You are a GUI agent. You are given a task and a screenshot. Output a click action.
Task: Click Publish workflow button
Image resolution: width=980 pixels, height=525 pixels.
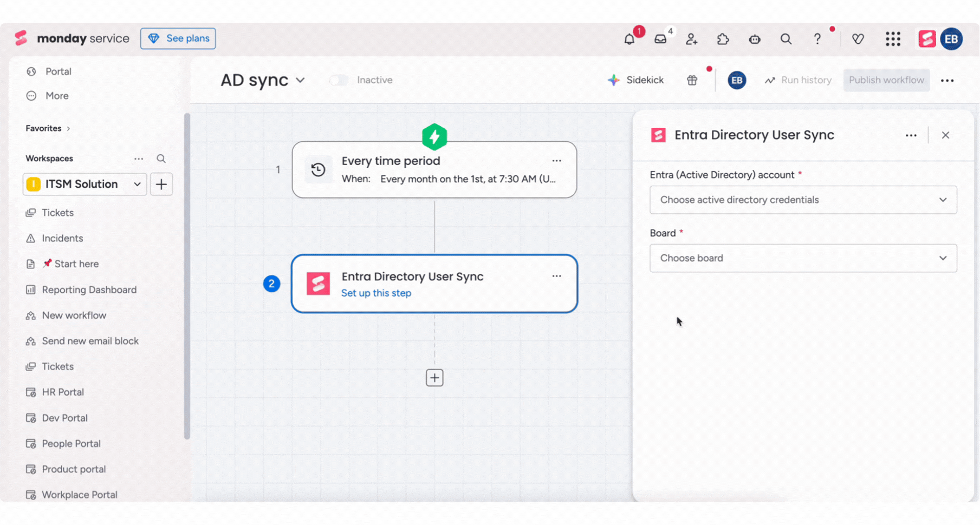click(x=886, y=80)
